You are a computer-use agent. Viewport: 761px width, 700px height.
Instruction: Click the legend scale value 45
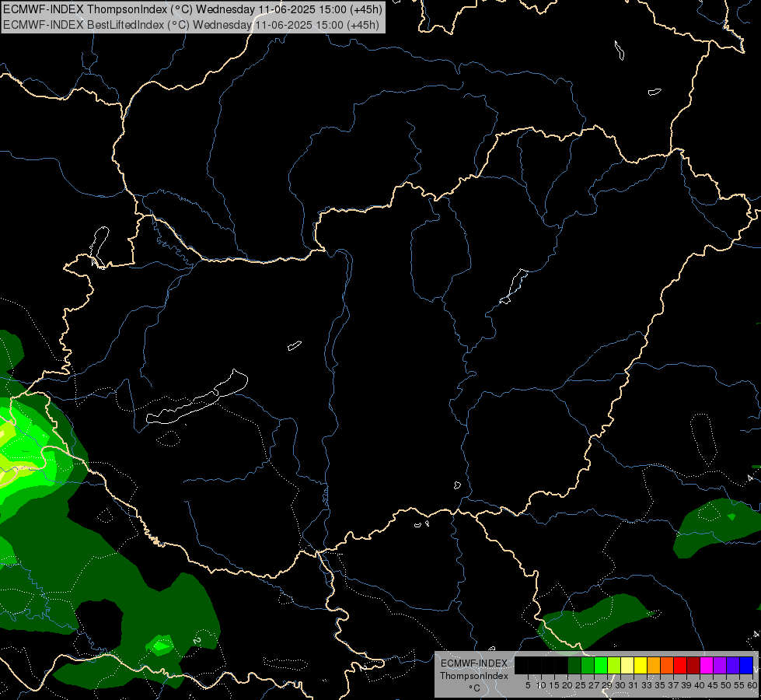tap(713, 685)
